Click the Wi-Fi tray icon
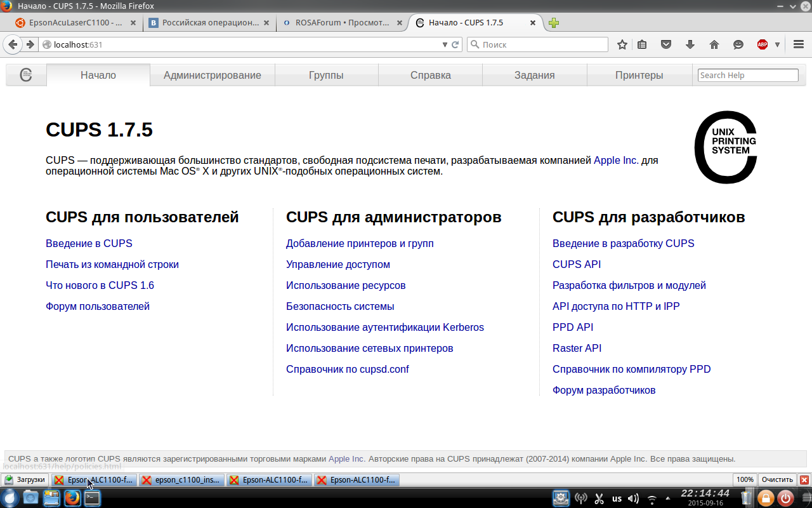The image size is (812, 508). (x=652, y=498)
